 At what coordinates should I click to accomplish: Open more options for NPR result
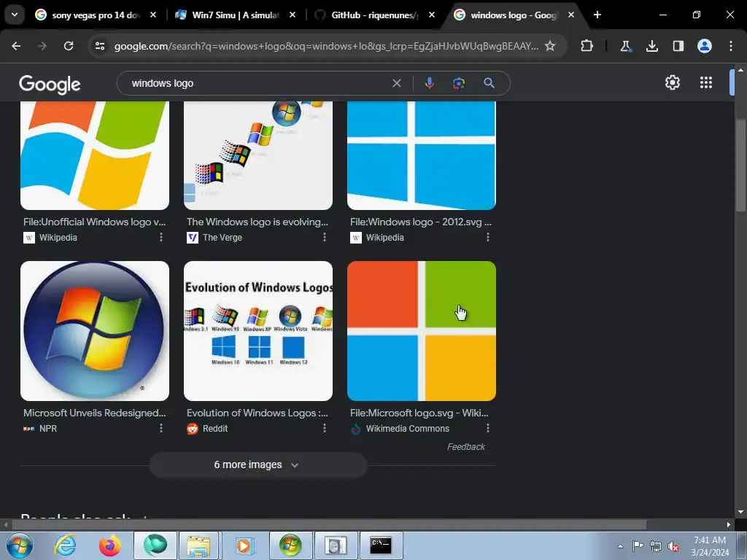pos(161,428)
